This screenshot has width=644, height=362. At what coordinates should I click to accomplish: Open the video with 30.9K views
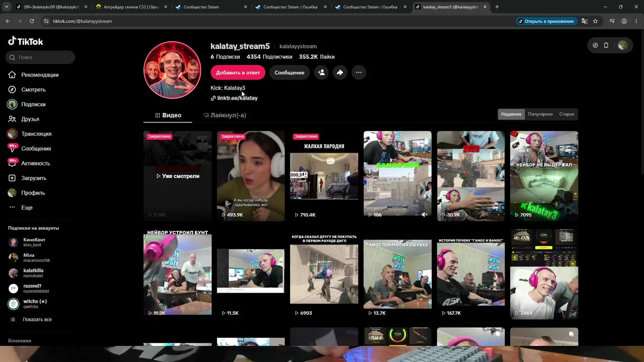click(x=471, y=176)
